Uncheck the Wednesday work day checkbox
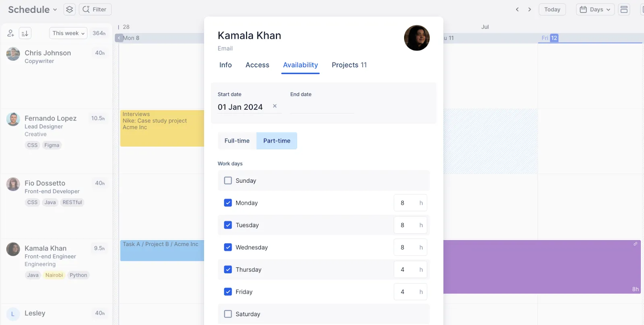The height and width of the screenshot is (325, 644). click(228, 247)
